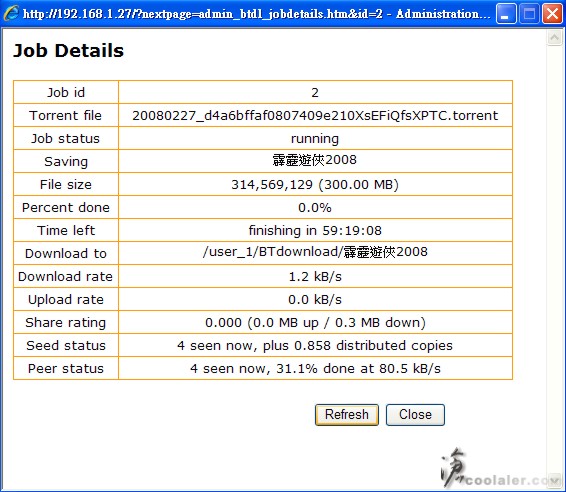
Task: Select the torrent file name cell
Action: tap(315, 116)
